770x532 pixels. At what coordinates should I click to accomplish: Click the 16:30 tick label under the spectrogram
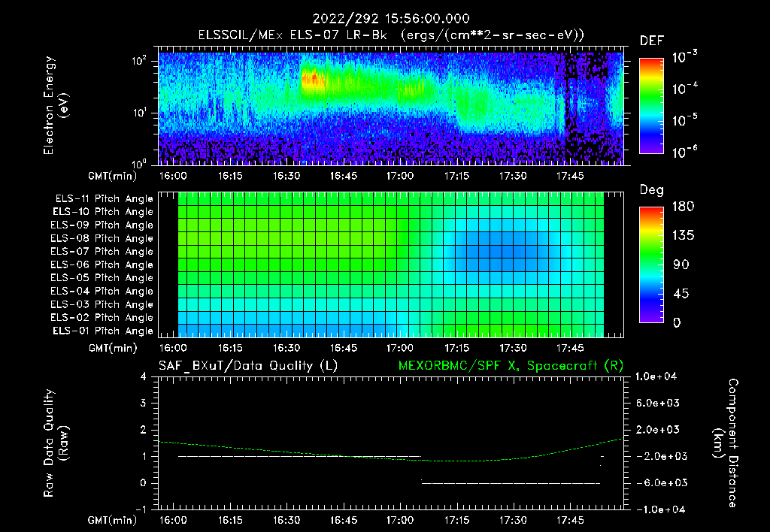pyautogui.click(x=286, y=176)
